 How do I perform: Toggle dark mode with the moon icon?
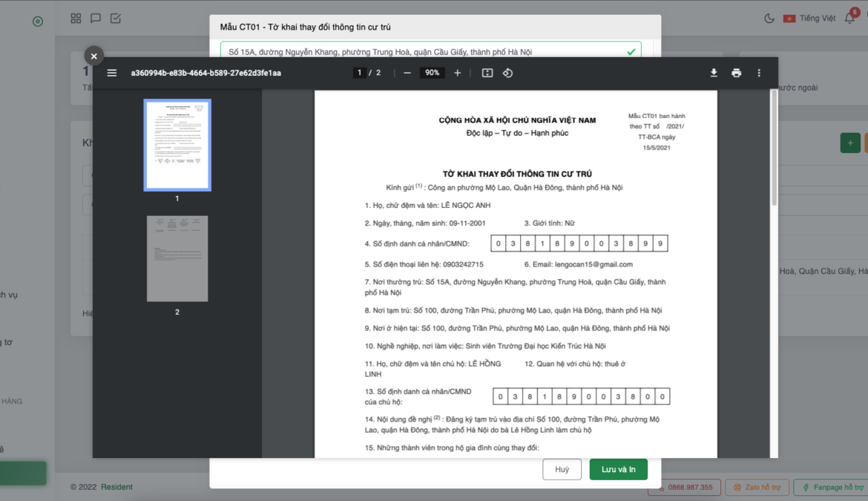(769, 19)
